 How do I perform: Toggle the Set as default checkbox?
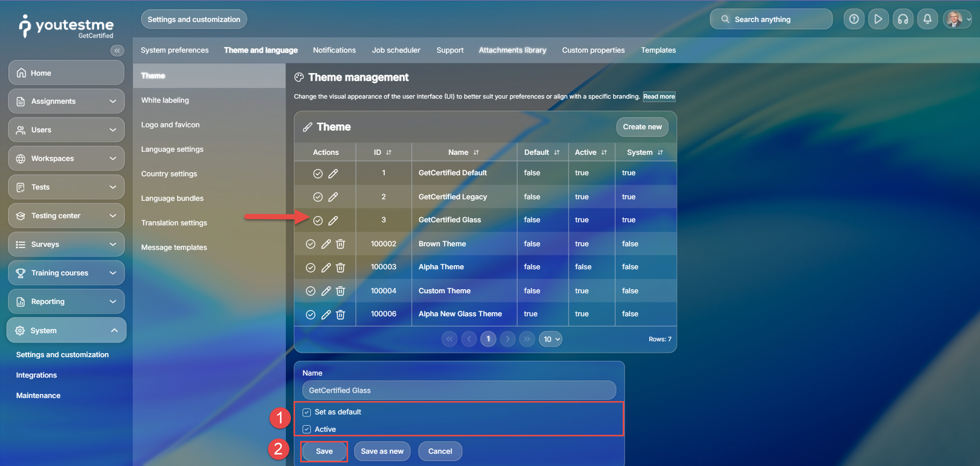coord(307,412)
